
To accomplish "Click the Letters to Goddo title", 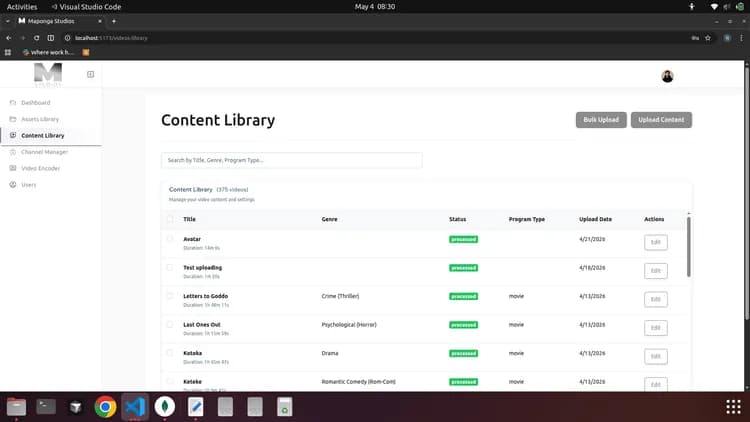I will 205,296.
